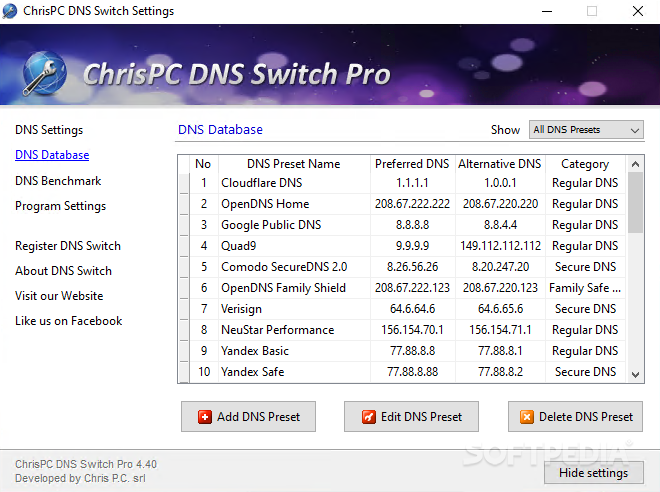660x492 pixels.
Task: Click preferred DNS value 1.1.1.1
Action: point(412,183)
